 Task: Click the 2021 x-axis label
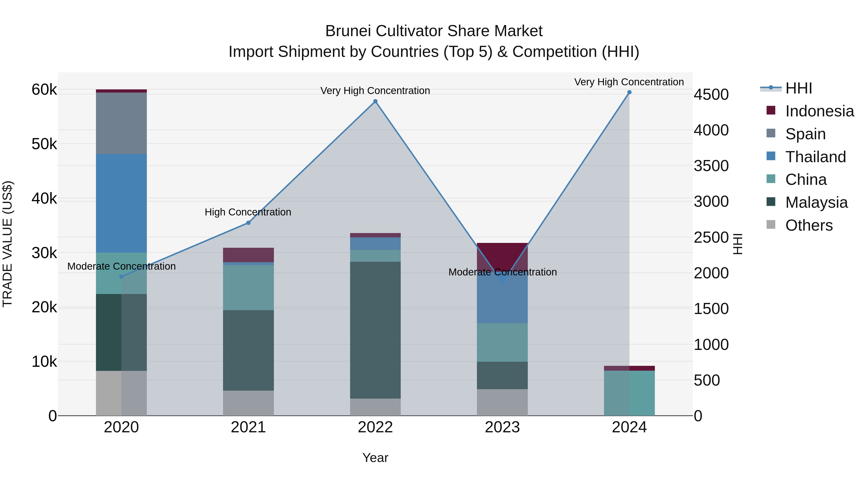click(248, 427)
